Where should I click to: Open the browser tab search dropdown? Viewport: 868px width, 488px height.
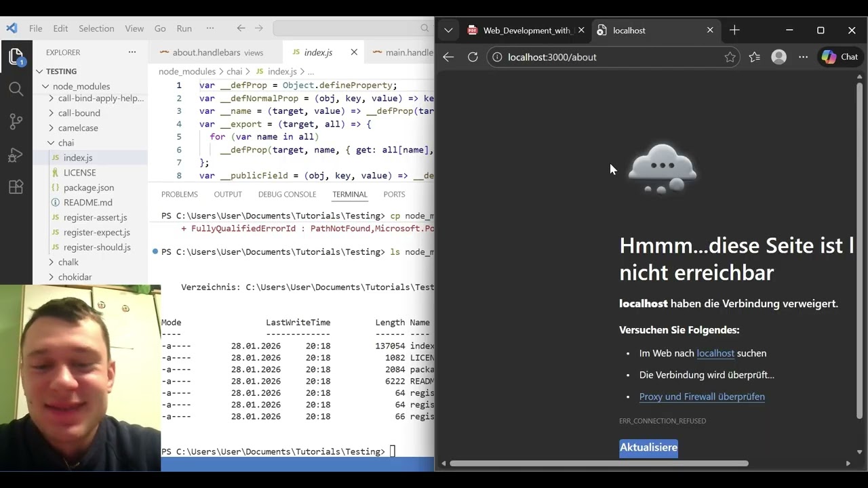click(x=448, y=30)
